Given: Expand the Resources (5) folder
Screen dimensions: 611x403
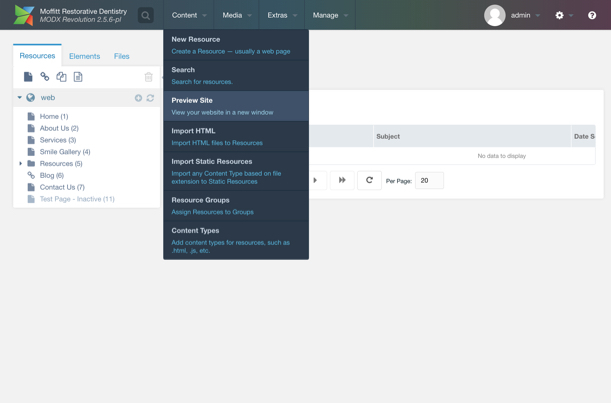Looking at the screenshot, I should click(x=21, y=163).
